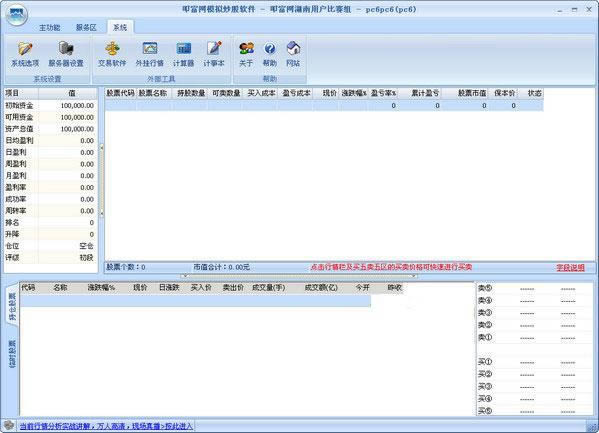
Task: Select the 持仓股票 vertical side tab
Action: (12, 306)
